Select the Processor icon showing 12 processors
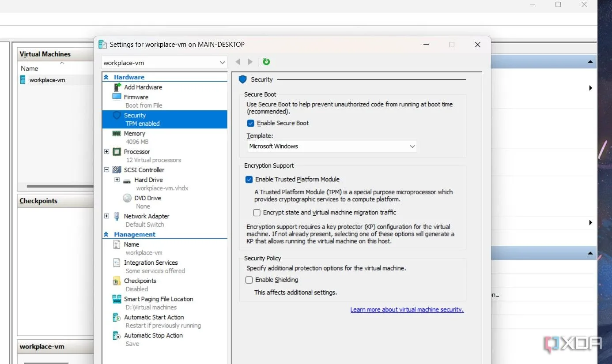This screenshot has width=612, height=364. 117,151
